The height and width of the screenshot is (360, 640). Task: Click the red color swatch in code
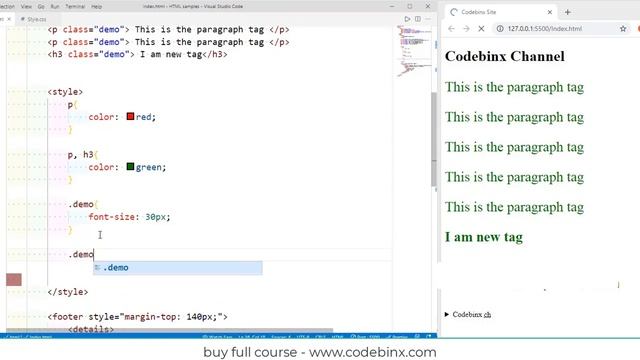130,116
